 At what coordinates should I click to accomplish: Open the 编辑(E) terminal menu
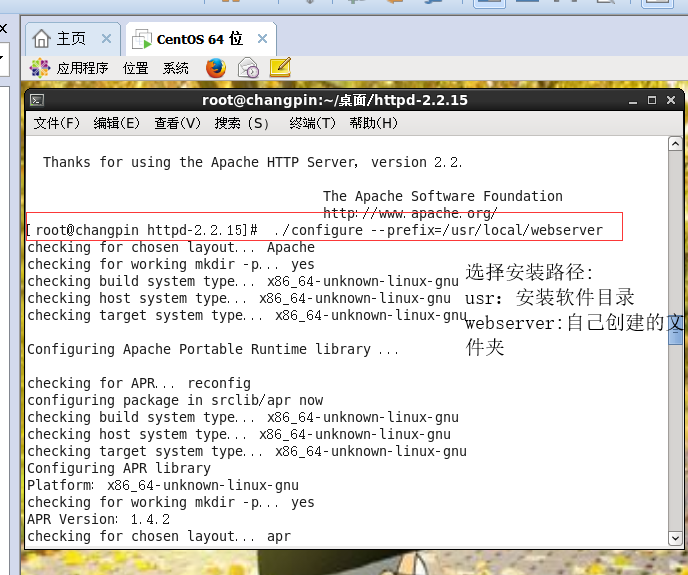pyautogui.click(x=116, y=123)
